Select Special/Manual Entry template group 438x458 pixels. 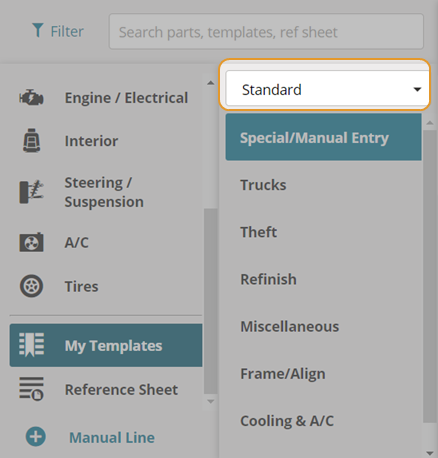(323, 137)
